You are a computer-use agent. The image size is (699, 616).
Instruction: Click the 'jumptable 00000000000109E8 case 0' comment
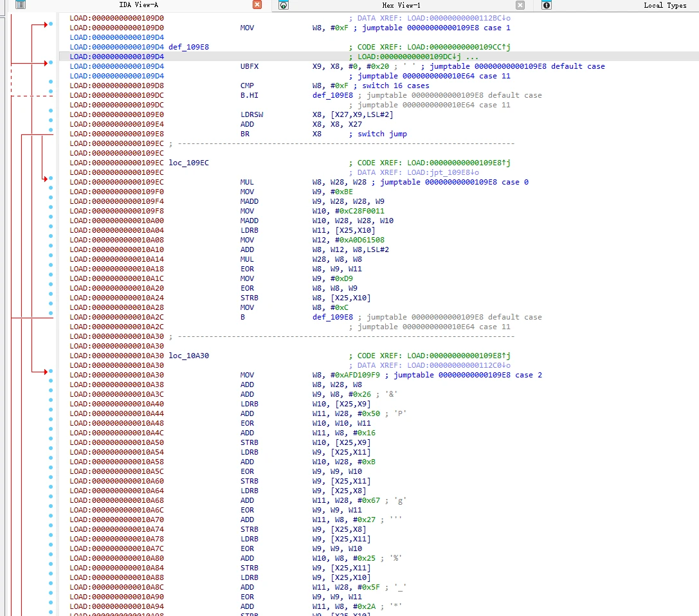click(454, 183)
